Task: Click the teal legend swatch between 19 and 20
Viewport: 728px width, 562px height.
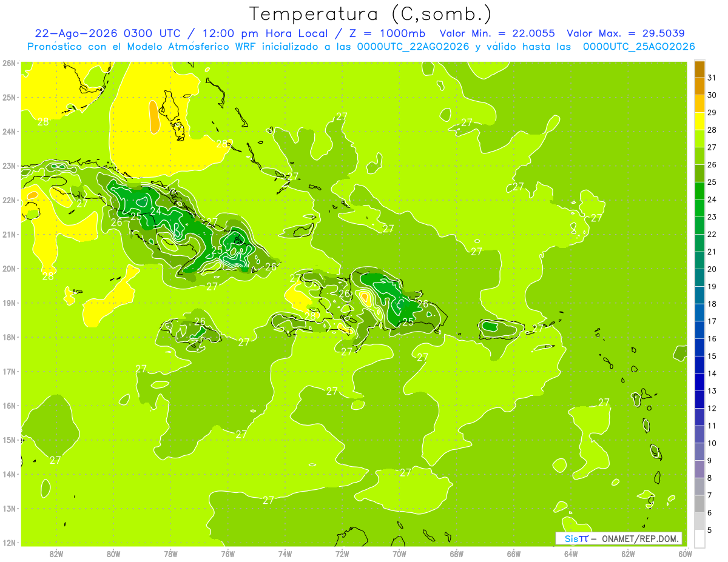Action: 699,277
